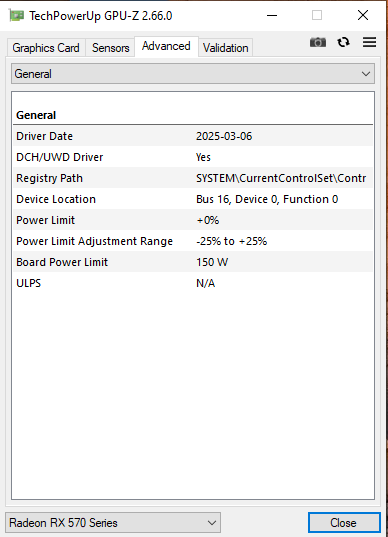Open the Radeon RX 570 Series GPU selector
The image size is (388, 537).
113,523
